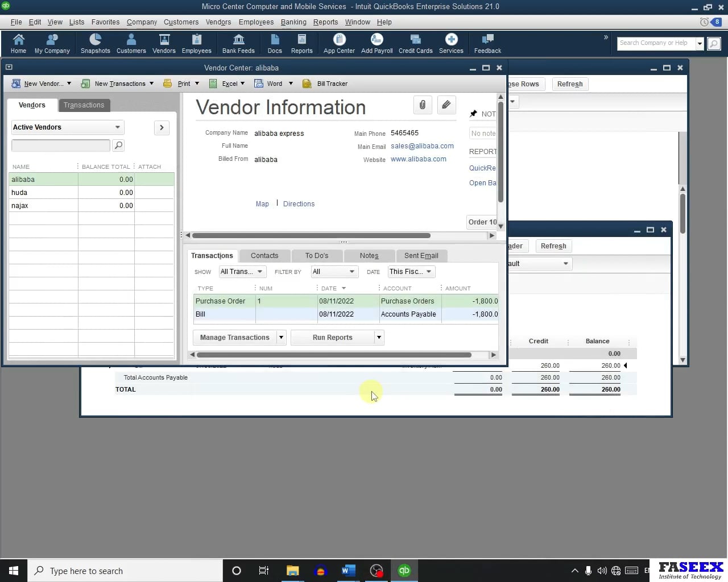
Task: Select the huda vendor row
Action: coord(92,193)
